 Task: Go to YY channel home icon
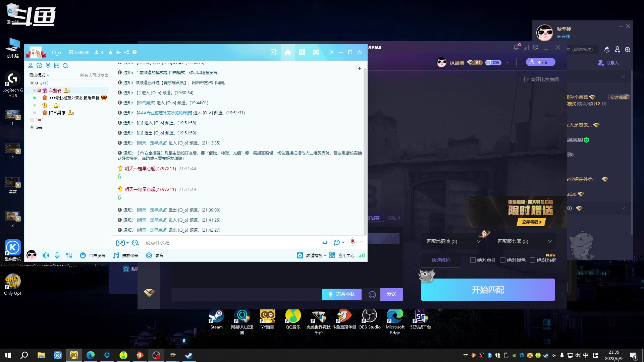(x=288, y=52)
